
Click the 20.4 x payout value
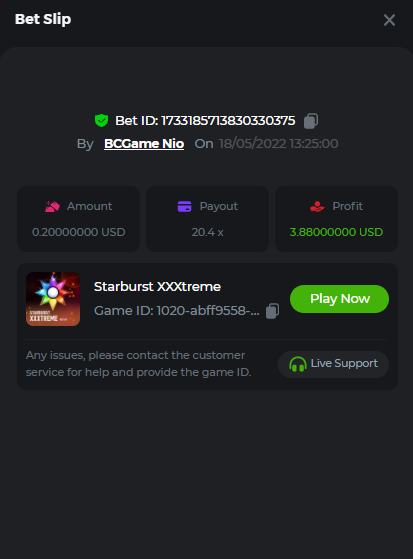coord(207,232)
